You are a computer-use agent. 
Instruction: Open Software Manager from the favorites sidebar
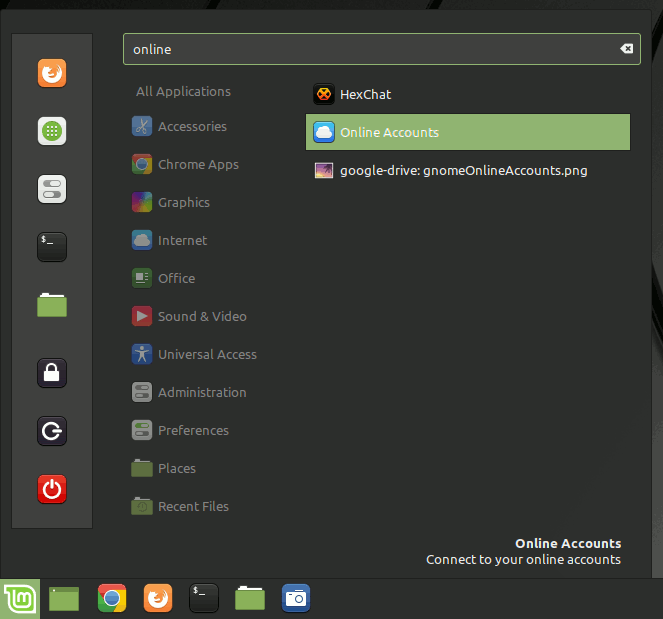(x=52, y=131)
